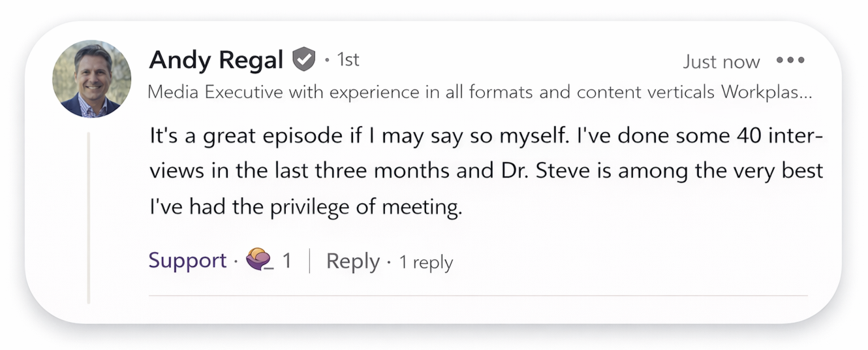Click the "It's a great episode" sentence
868x350 pixels.
(246, 138)
